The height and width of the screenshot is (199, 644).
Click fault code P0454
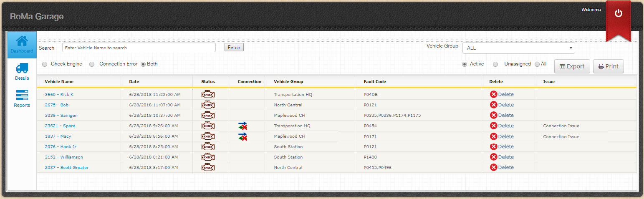370,126
